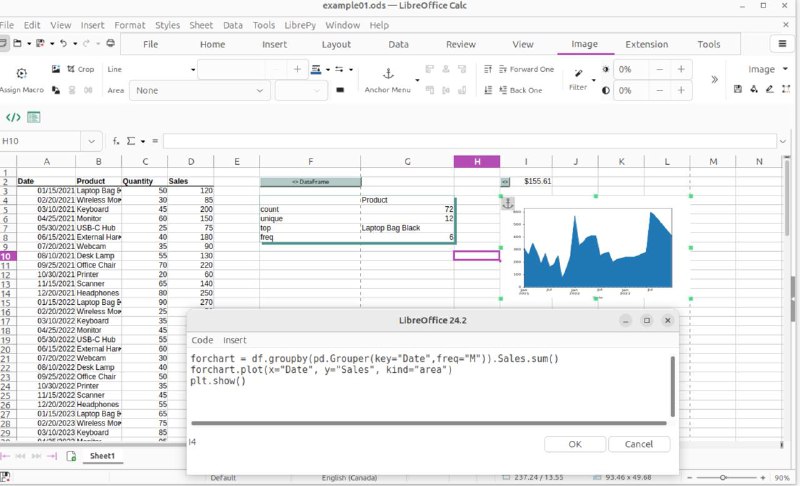
Task: Open the image Filter tool
Action: [x=578, y=79]
